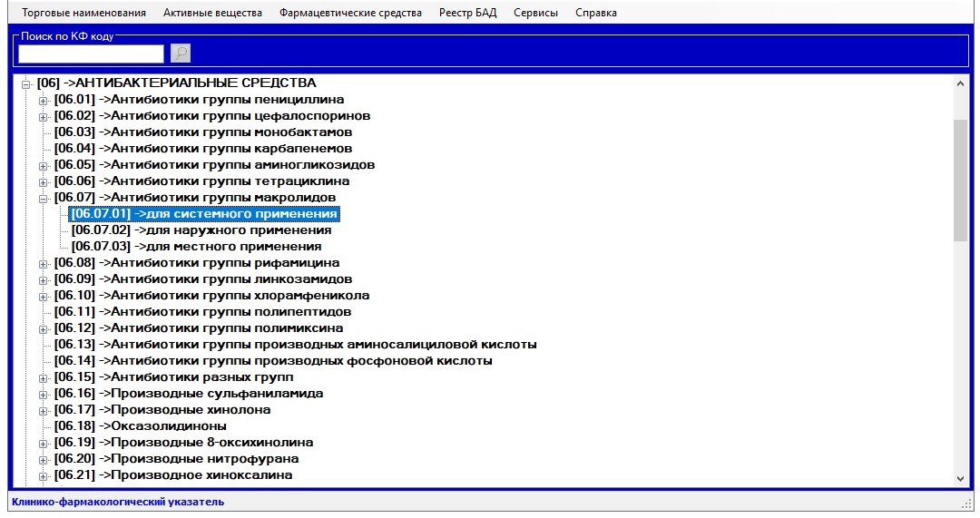Open the Справка menu
Viewport: 980px width, 518px height.
(595, 13)
